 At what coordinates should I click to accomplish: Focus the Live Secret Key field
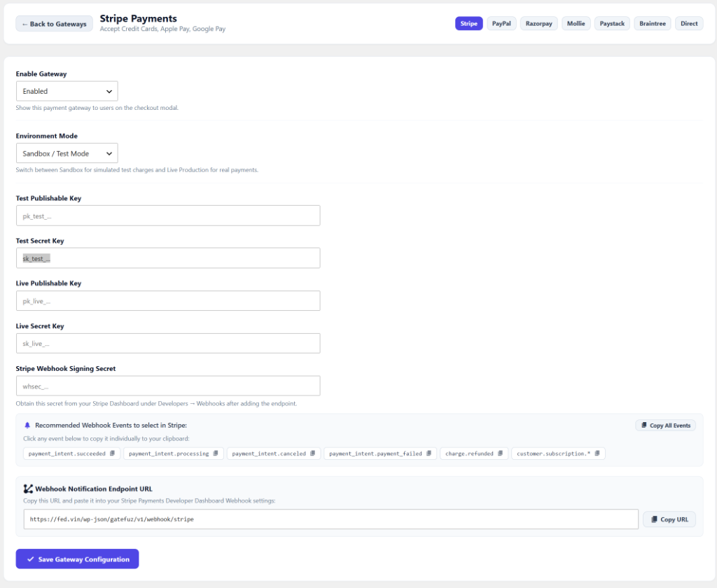(168, 343)
